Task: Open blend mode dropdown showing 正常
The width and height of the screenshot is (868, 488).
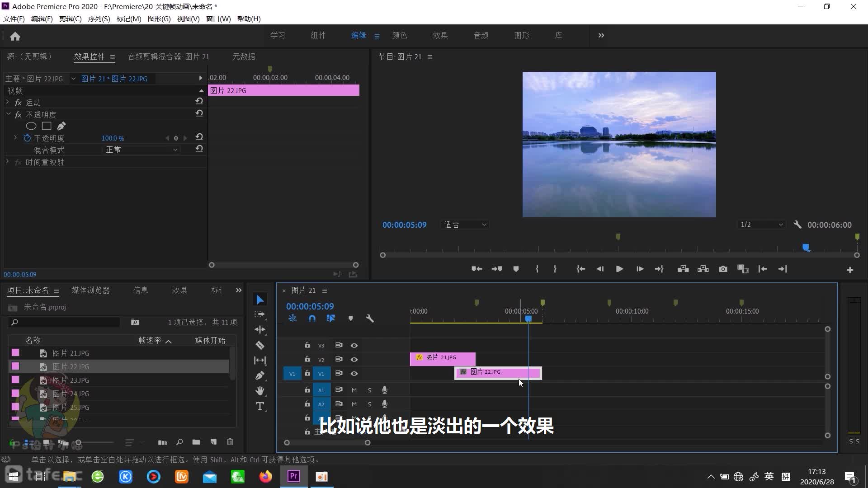Action: click(x=142, y=150)
